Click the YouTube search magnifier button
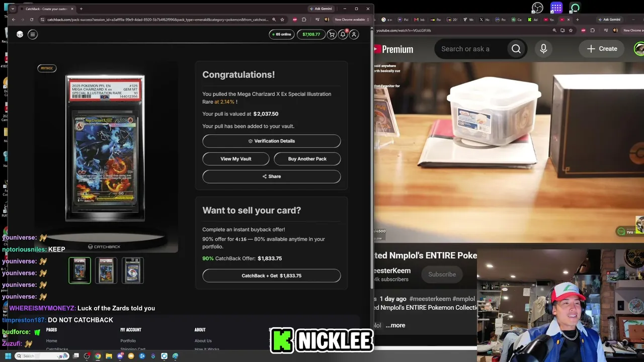 point(516,49)
